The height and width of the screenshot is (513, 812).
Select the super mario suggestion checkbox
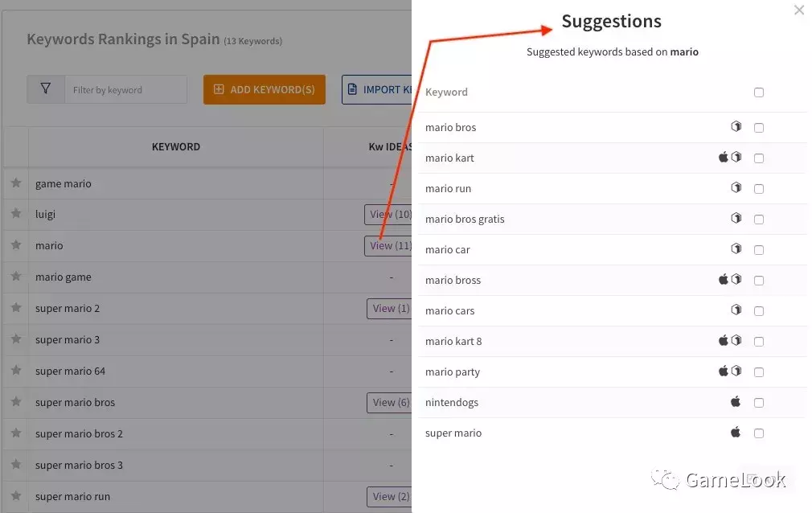pyautogui.click(x=759, y=433)
